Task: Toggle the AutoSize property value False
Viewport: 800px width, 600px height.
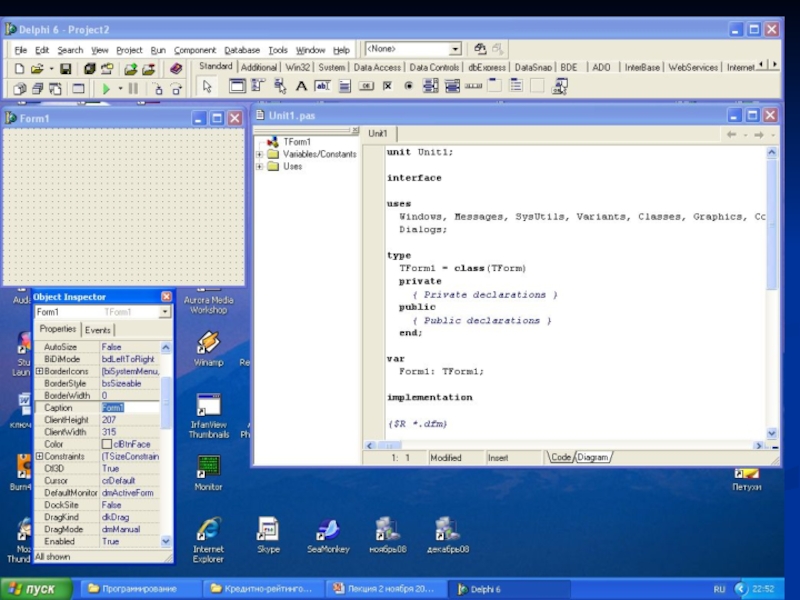Action: 130,347
